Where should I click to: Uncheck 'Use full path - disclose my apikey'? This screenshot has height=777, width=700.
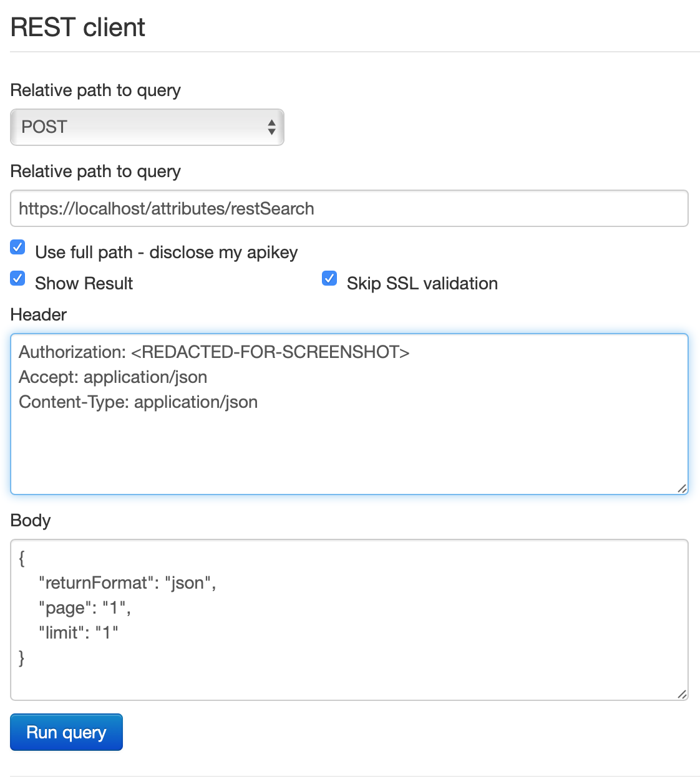[x=17, y=247]
